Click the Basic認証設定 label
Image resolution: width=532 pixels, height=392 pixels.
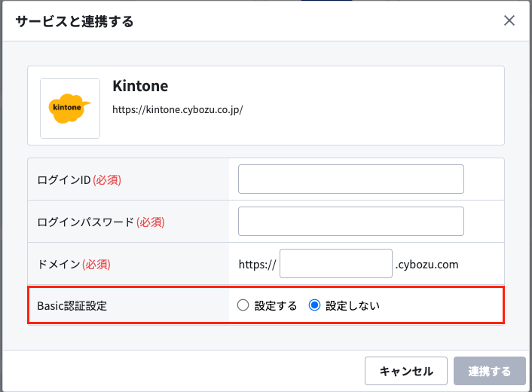[72, 306]
